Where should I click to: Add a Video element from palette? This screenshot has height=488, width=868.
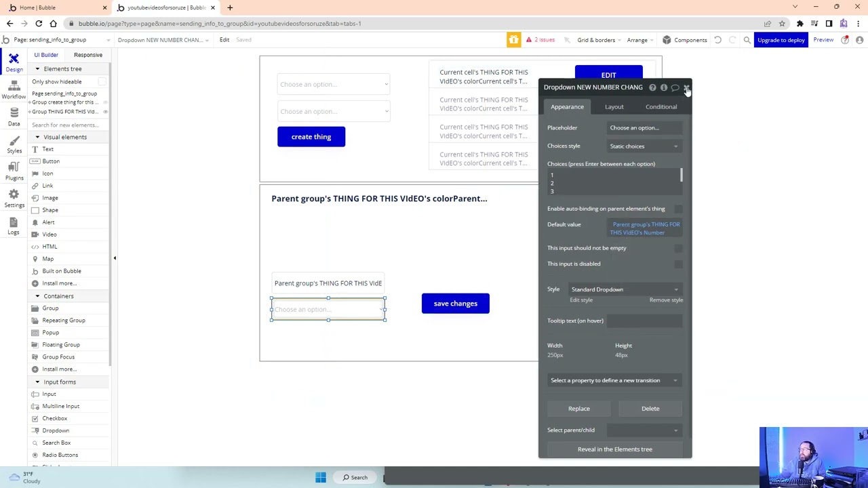click(x=50, y=235)
